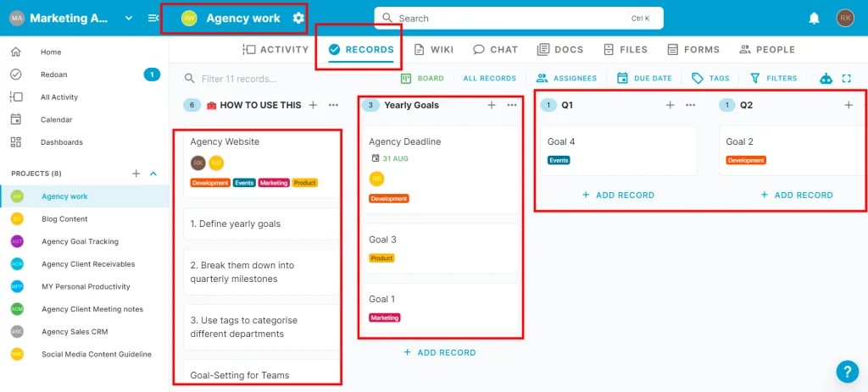868x392 pixels.
Task: Click the plus icon on Yearly Goals column
Action: [492, 105]
